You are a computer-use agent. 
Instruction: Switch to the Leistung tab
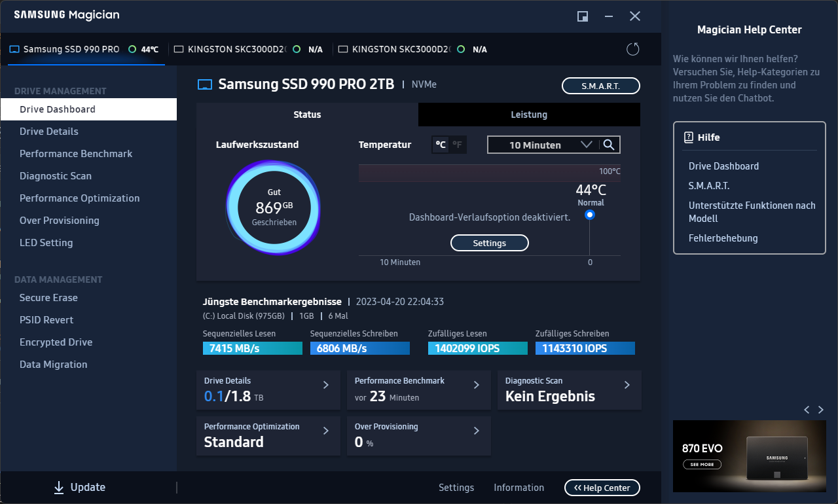pyautogui.click(x=529, y=115)
